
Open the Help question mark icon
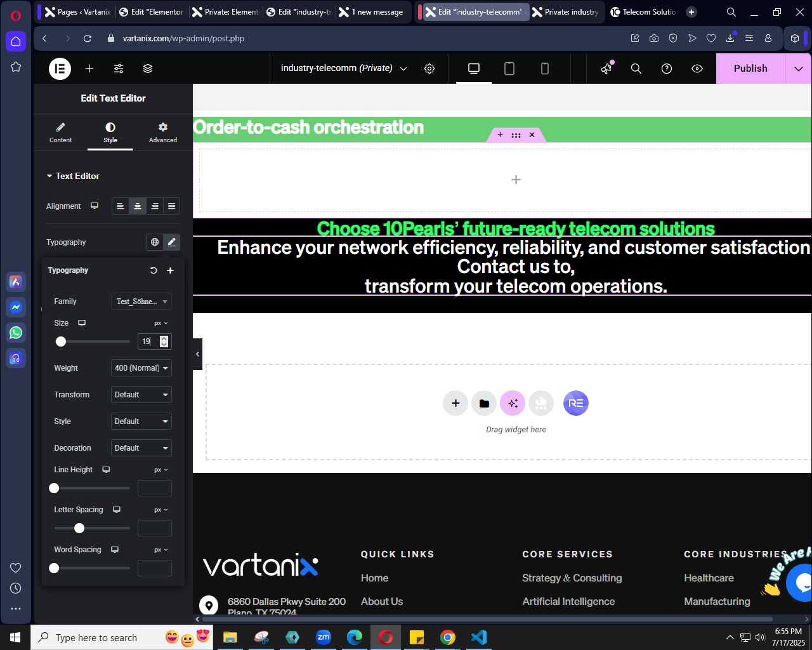click(x=667, y=69)
